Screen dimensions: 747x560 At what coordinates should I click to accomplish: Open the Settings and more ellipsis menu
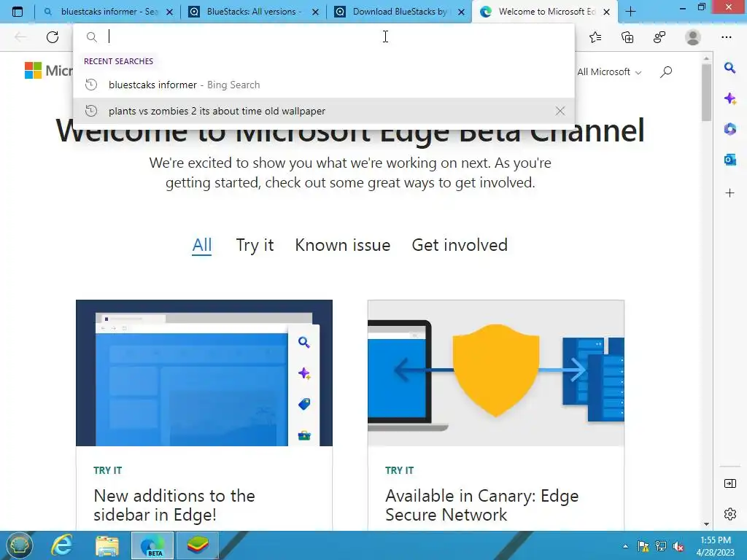click(727, 37)
